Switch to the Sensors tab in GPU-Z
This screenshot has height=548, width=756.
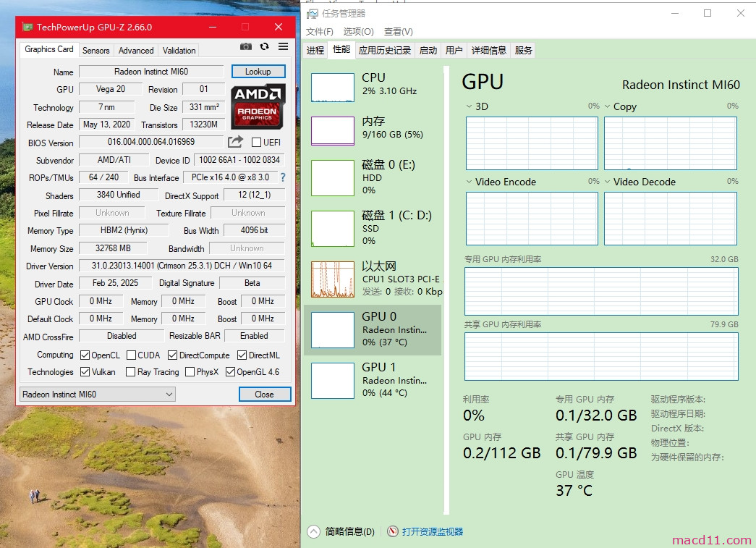[x=96, y=50]
